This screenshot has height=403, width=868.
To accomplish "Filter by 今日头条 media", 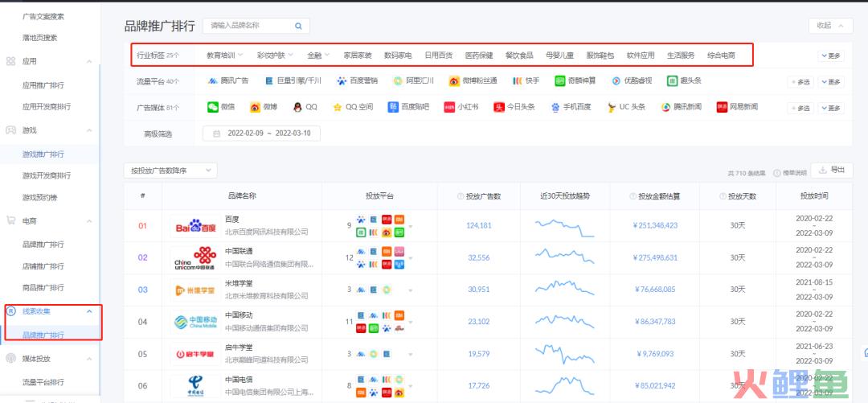I will [x=514, y=107].
